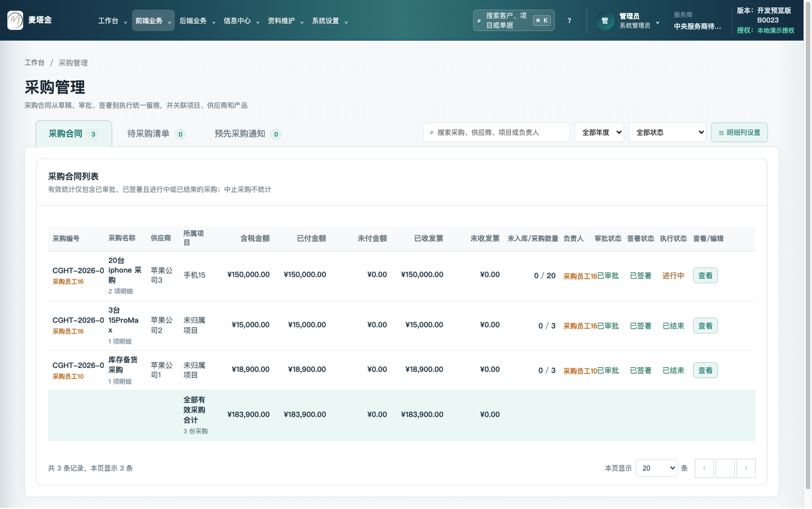The width and height of the screenshot is (812, 509).
Task: Click the 苹果公司3 supplier cell
Action: pyautogui.click(x=162, y=275)
